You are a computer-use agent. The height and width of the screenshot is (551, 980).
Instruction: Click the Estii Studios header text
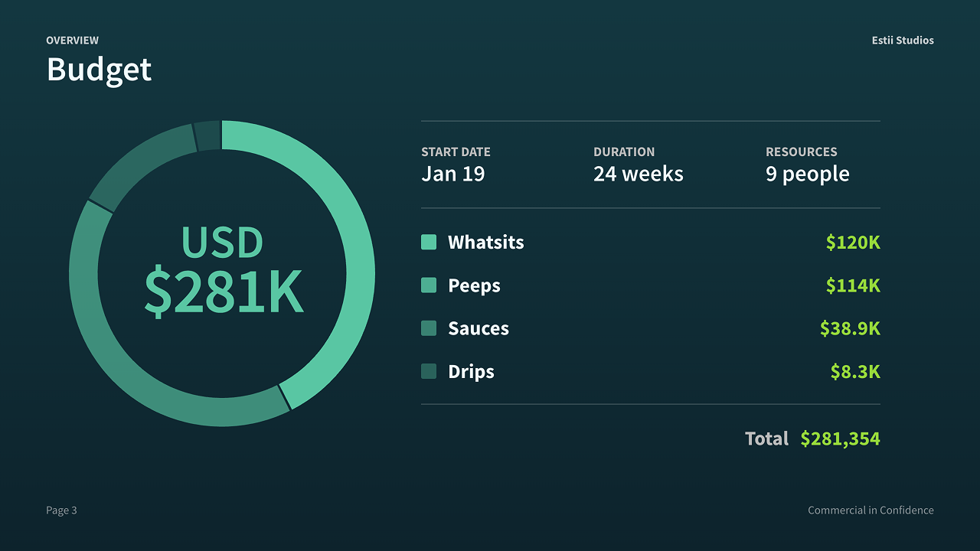902,41
